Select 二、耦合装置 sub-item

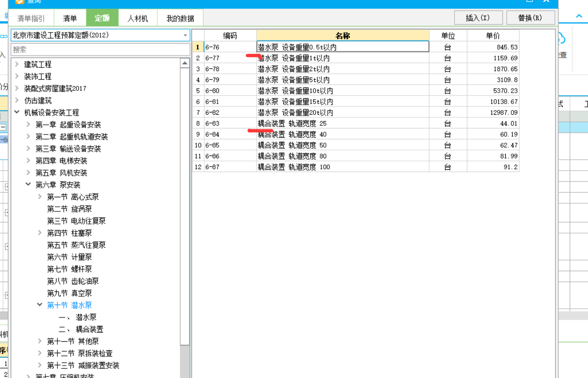point(81,329)
